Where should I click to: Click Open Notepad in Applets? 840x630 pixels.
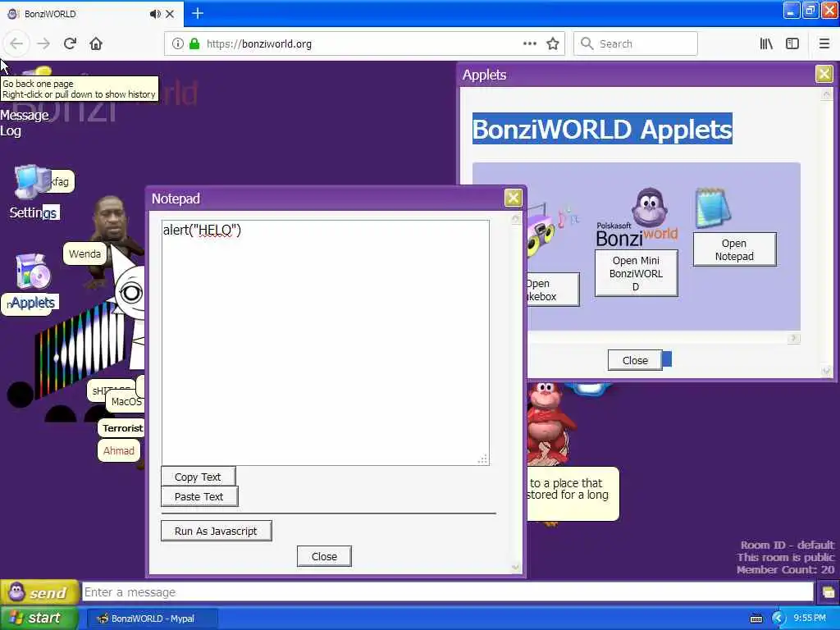pos(734,249)
